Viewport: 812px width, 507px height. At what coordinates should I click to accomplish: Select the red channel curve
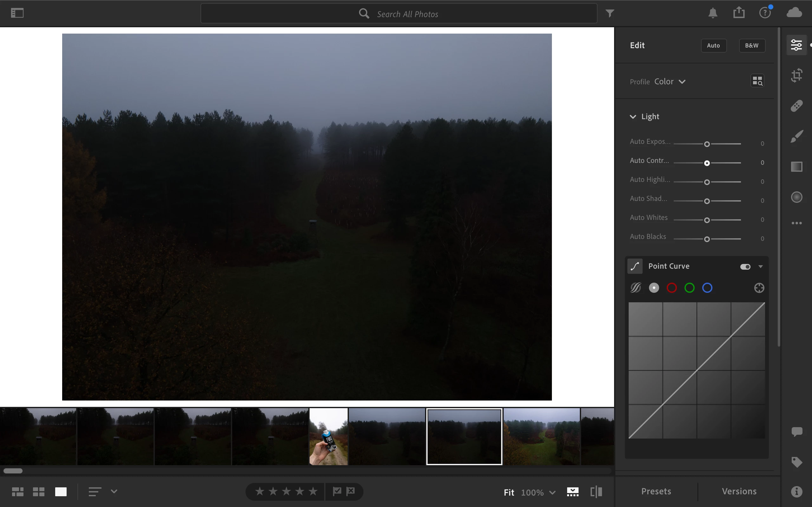tap(671, 288)
